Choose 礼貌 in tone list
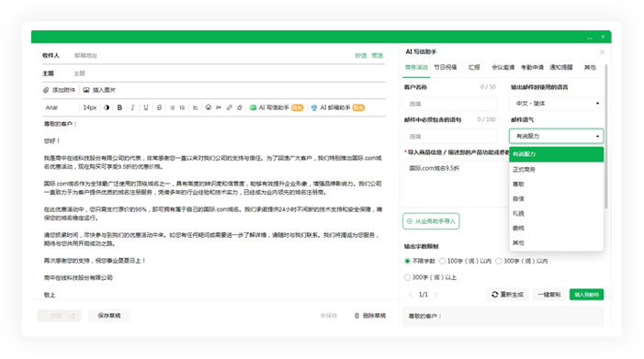Viewport: 644px width, 359px height. coord(556,213)
